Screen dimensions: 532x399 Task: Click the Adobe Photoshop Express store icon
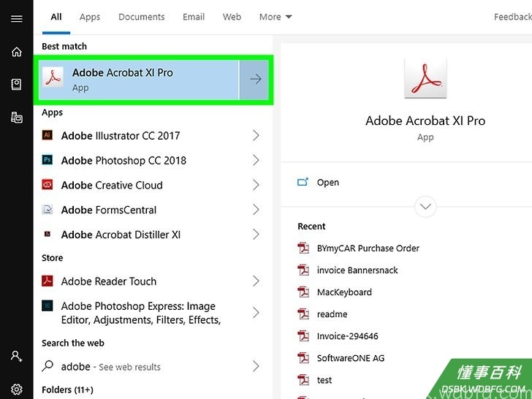tap(47, 305)
